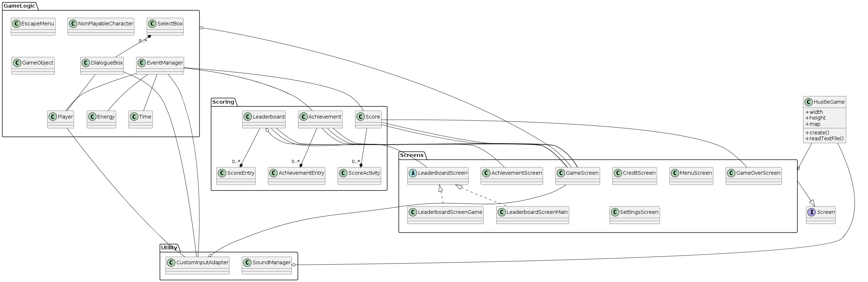Click the class icon beside AchievementEntry
The image size is (868, 282).
(x=273, y=173)
